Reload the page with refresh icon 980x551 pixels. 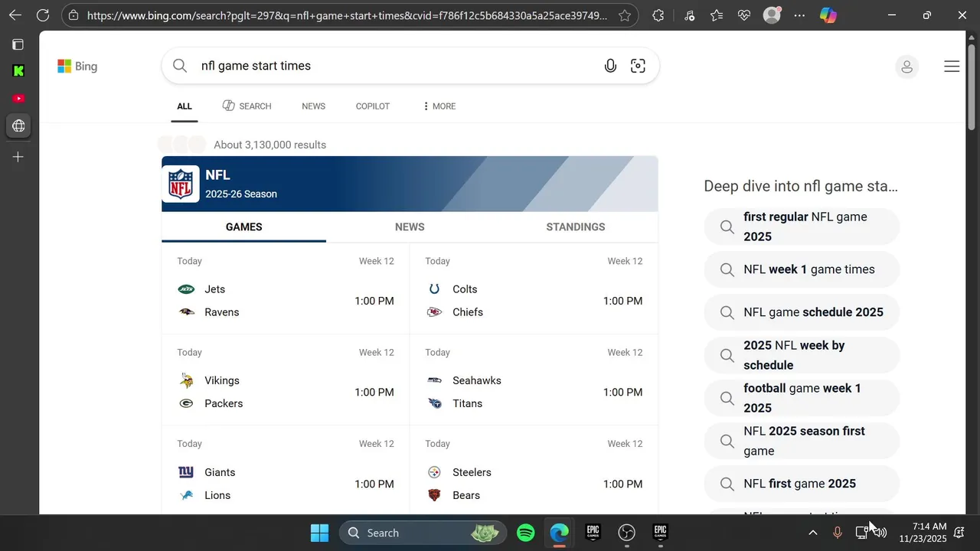coord(43,15)
